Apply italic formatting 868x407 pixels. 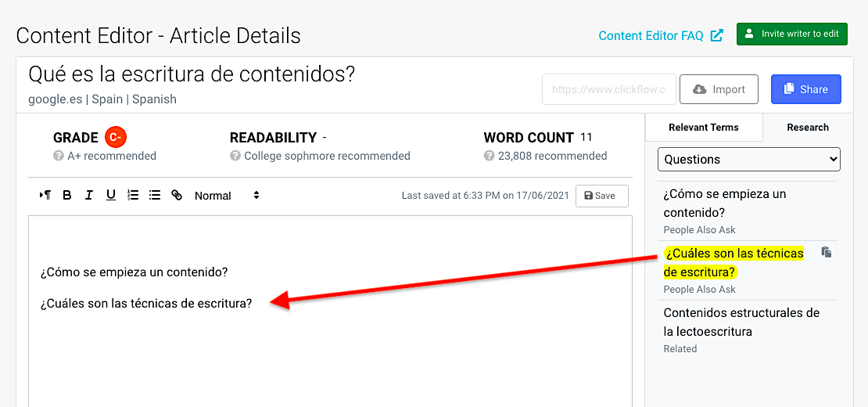point(88,196)
